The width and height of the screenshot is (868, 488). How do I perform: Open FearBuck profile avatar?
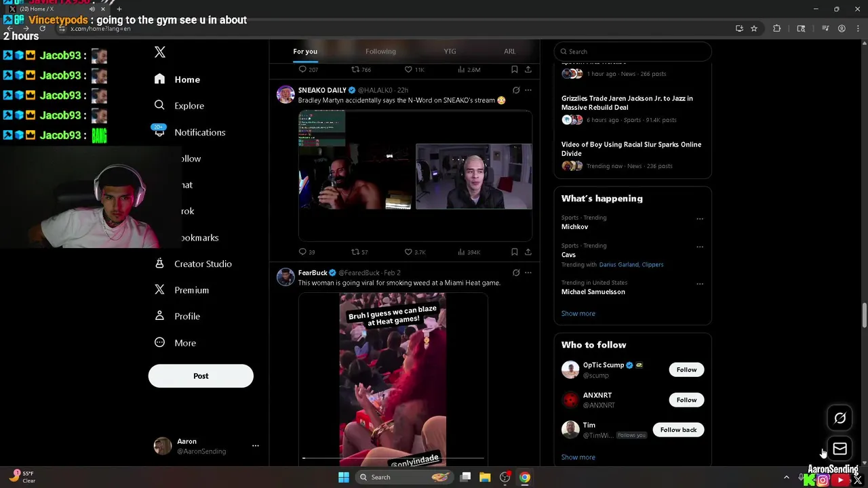pos(285,277)
